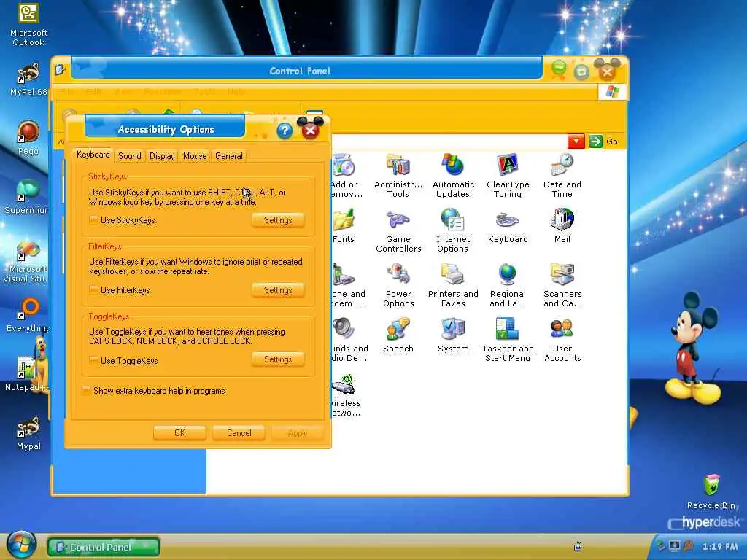Open Regional and Language options

tap(508, 285)
